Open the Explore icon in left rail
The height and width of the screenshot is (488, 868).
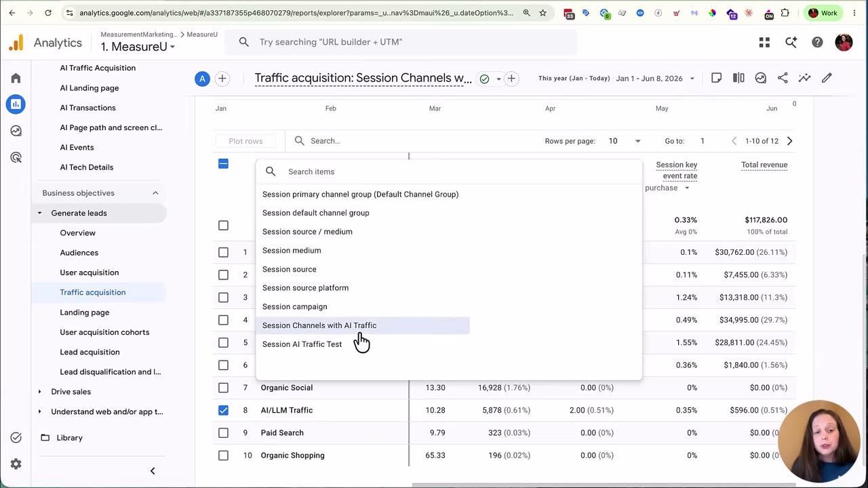(x=16, y=131)
